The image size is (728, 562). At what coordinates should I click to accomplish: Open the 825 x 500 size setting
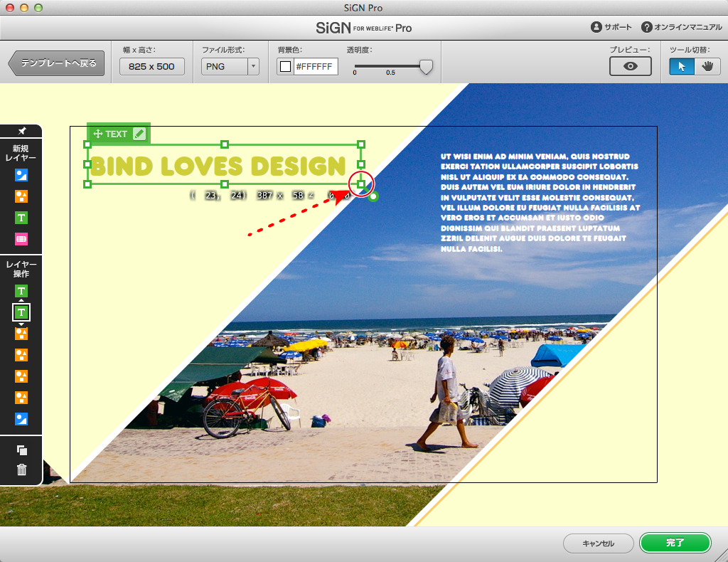152,66
